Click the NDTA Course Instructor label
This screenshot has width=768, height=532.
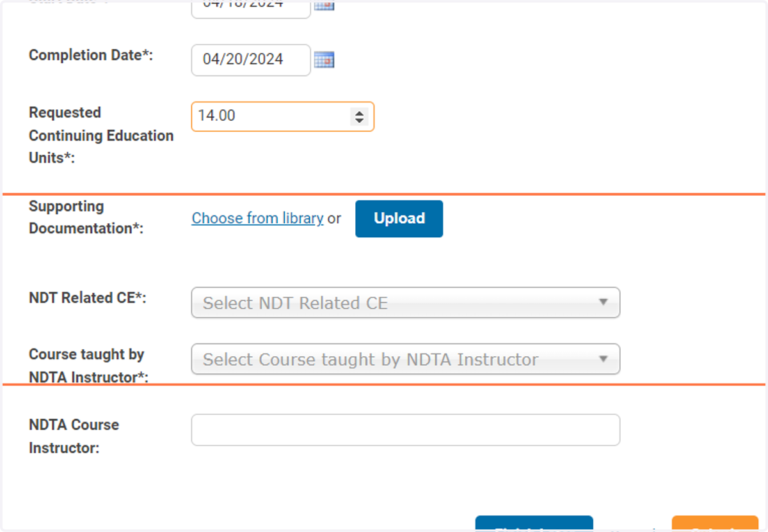(74, 436)
